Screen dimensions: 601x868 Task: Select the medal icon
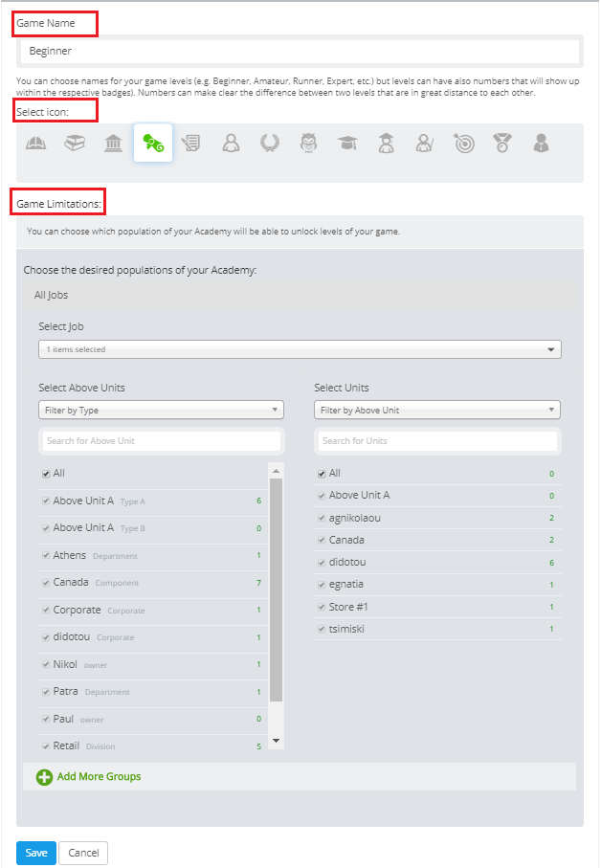502,144
